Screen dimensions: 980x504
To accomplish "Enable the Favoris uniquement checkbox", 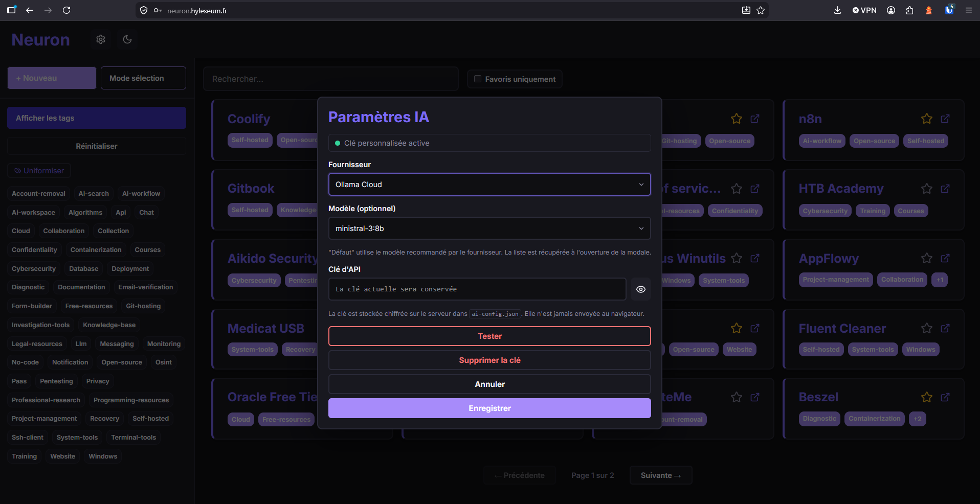I will (x=478, y=79).
